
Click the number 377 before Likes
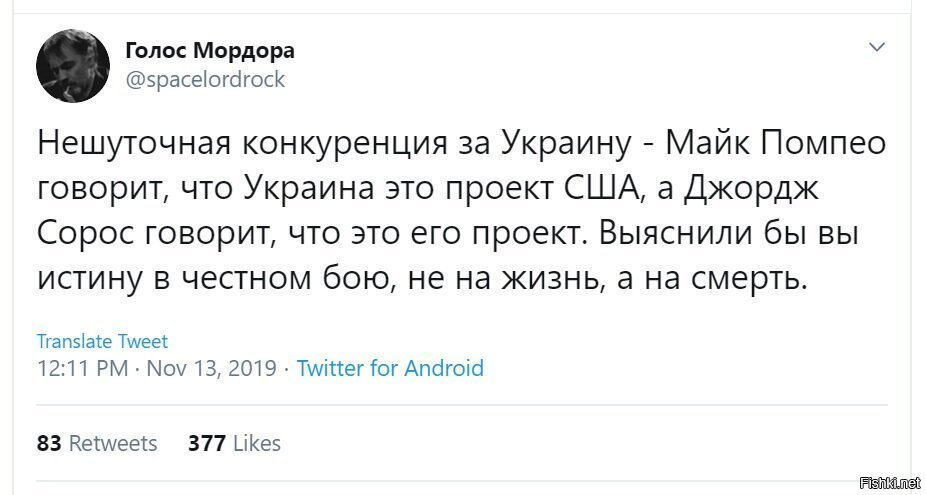click(x=207, y=443)
